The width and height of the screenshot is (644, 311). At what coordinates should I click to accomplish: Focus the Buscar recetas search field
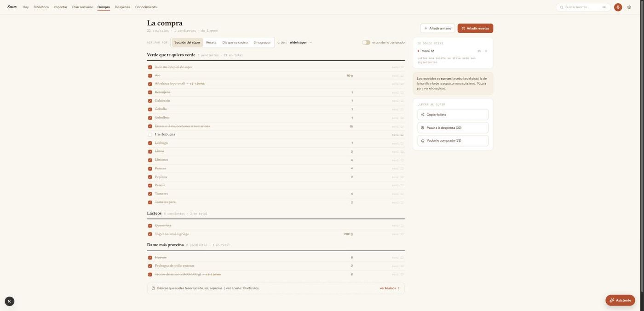583,7
